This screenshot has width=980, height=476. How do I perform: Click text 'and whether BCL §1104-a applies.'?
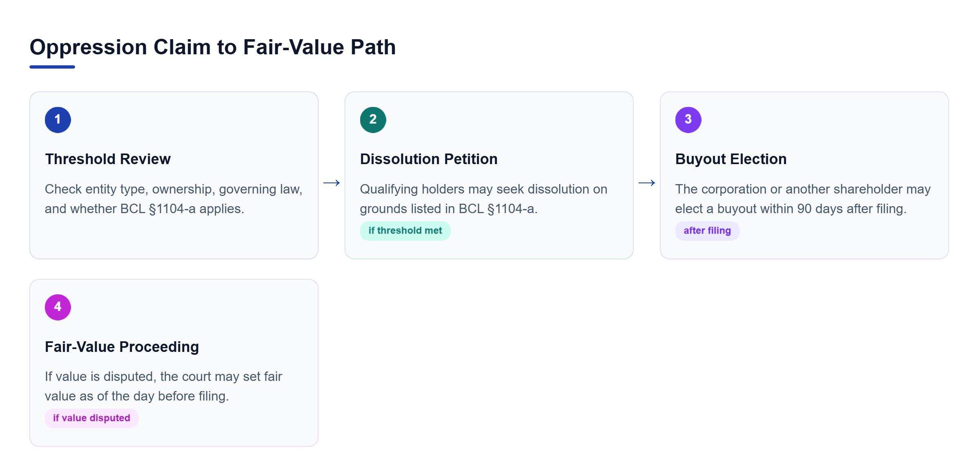coord(145,209)
